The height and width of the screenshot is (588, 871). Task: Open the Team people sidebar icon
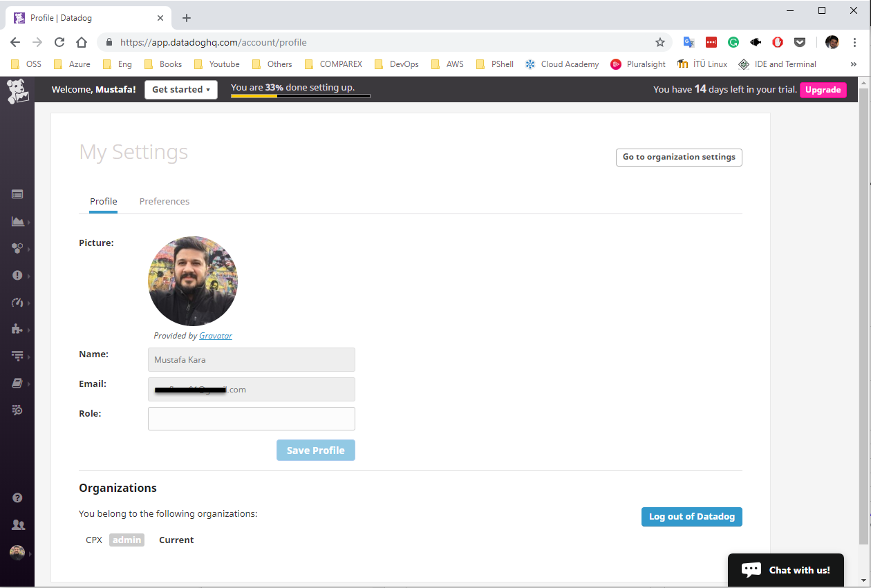[x=18, y=525]
